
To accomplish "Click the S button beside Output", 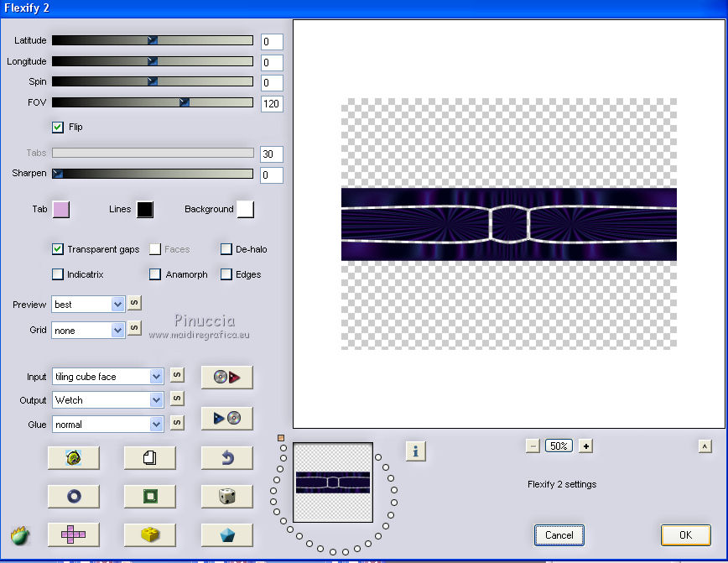I will click(177, 399).
